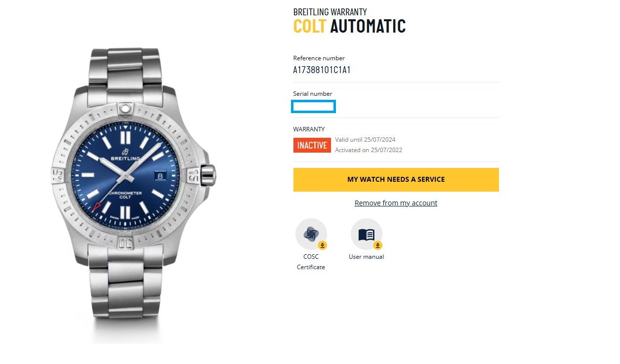The height and width of the screenshot is (364, 620).
Task: Click the User manual text label
Action: point(367,257)
